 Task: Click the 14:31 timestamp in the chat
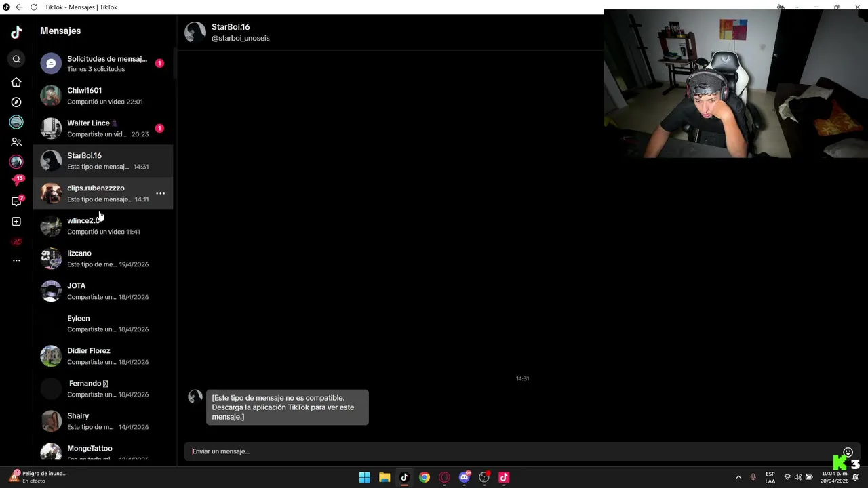(522, 378)
